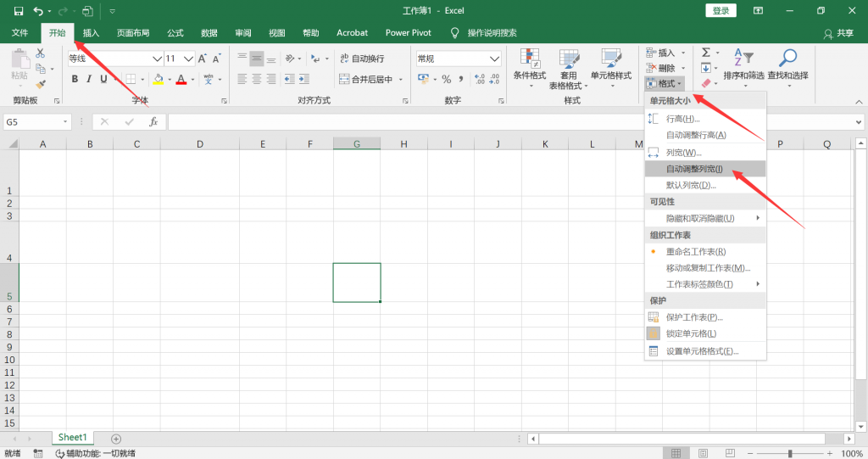
Task: Click the Percent Style icon
Action: click(446, 79)
